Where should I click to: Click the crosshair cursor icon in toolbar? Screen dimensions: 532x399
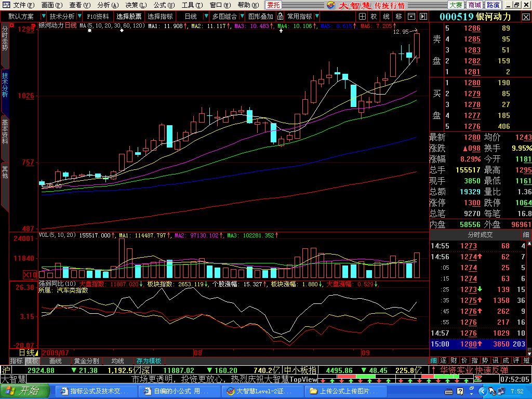362,16
